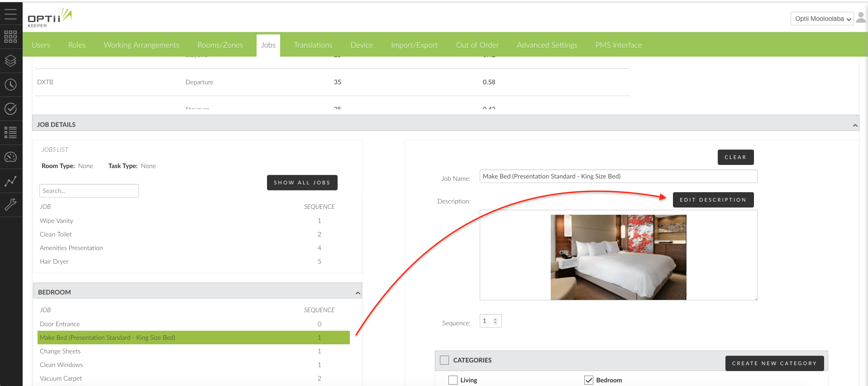Focus the jobs Search field

[89, 191]
